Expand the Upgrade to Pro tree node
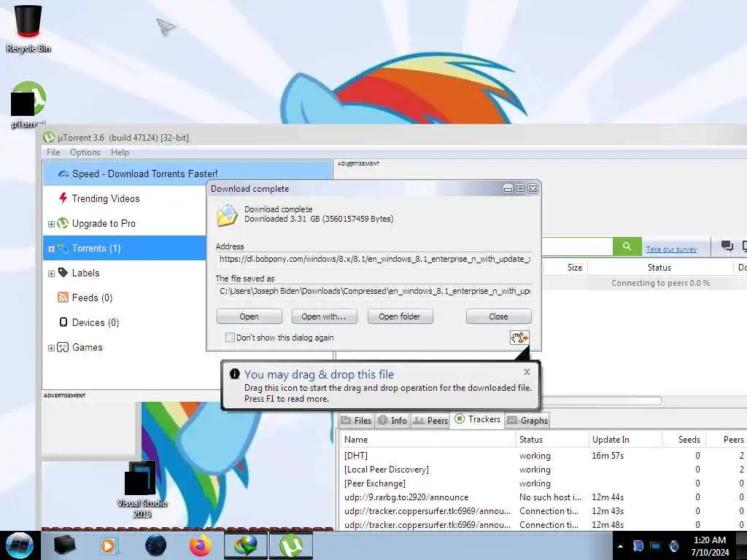The height and width of the screenshot is (560, 747). click(51, 224)
